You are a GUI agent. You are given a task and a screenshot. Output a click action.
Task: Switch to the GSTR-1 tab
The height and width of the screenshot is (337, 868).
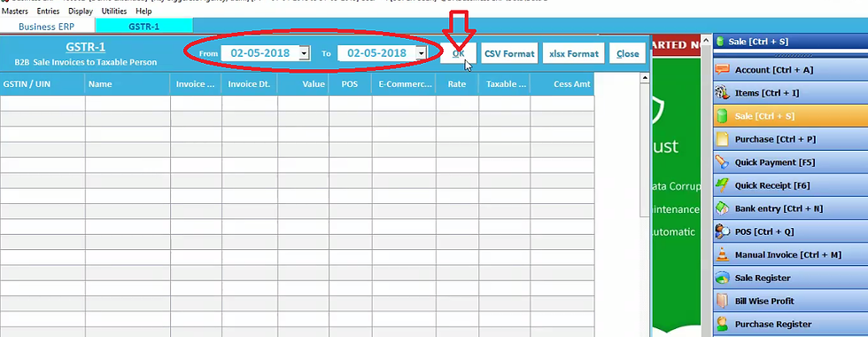coord(143,27)
